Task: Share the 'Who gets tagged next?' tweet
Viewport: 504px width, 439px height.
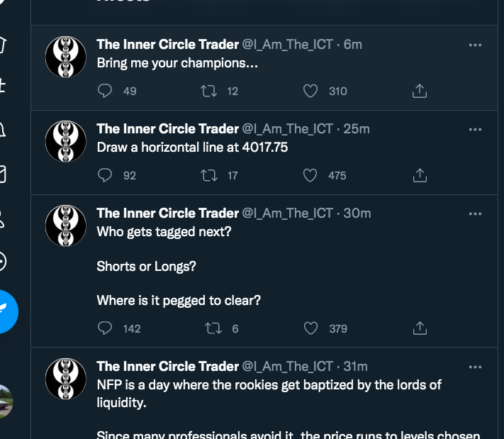Action: 419,328
